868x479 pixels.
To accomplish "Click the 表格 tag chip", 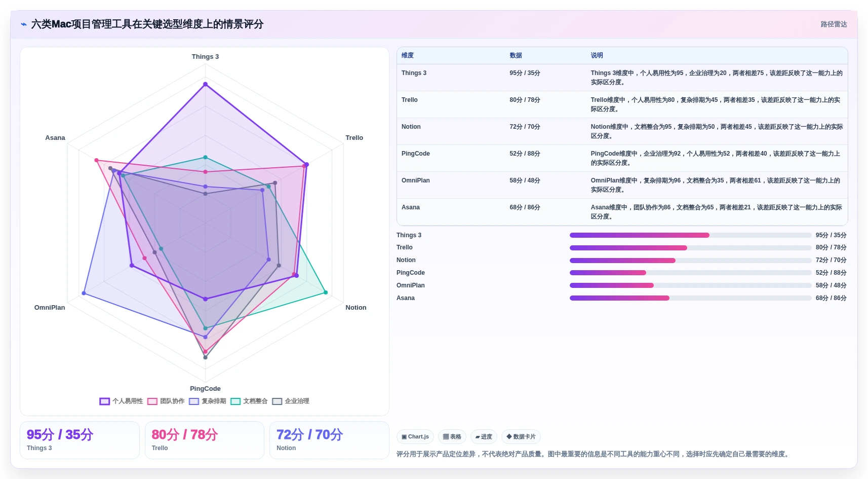I will [452, 436].
